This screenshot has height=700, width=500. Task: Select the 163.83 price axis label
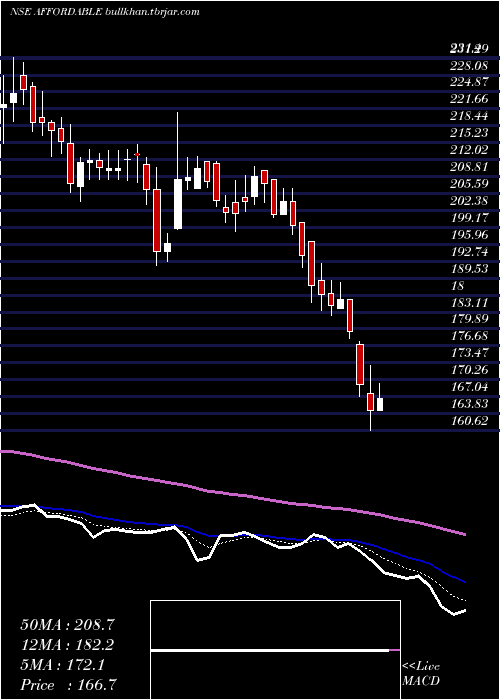468,404
